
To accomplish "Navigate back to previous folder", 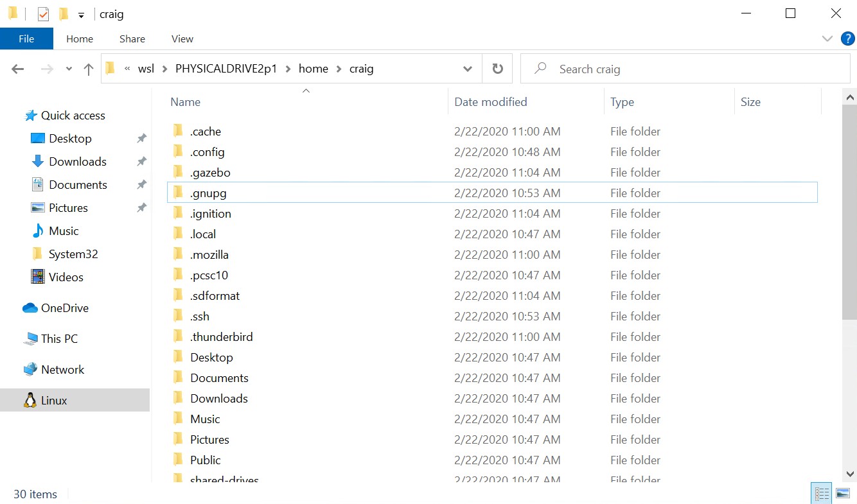I will point(18,69).
